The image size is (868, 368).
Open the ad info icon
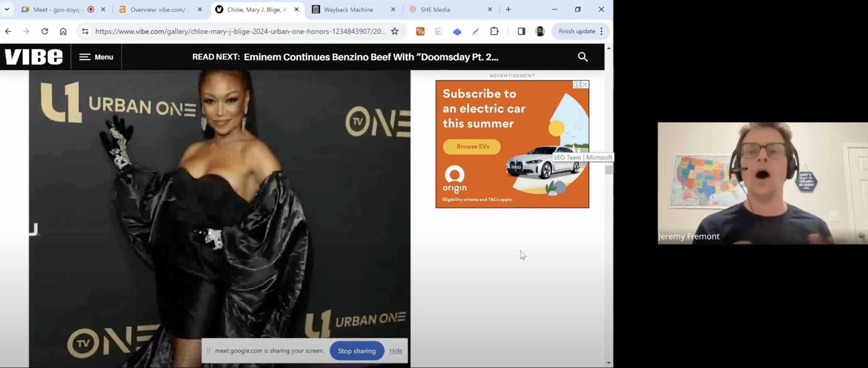[x=576, y=84]
